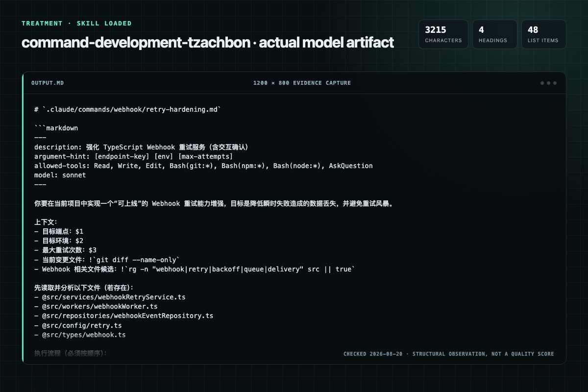Click the 48 List Items stat card
The height and width of the screenshot is (392, 588).
point(544,34)
